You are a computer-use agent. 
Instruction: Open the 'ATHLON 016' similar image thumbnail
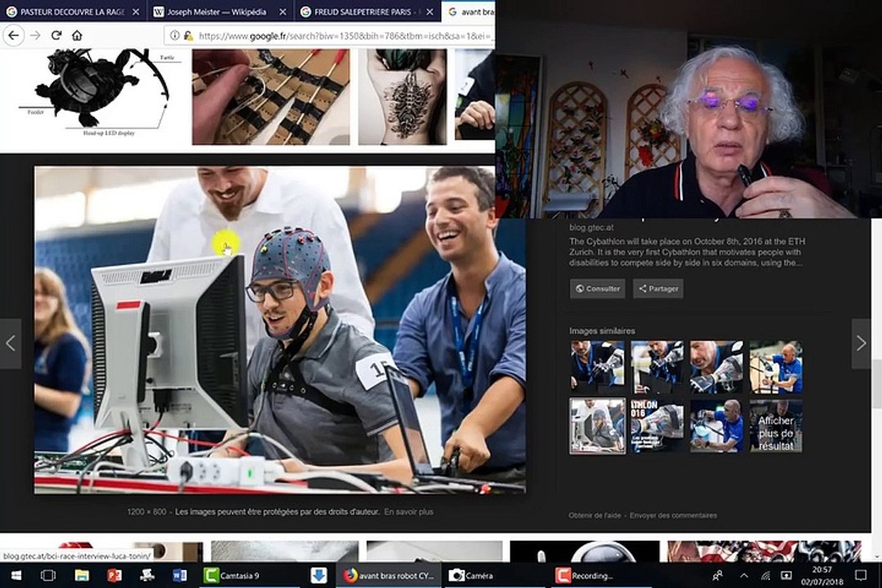click(657, 426)
